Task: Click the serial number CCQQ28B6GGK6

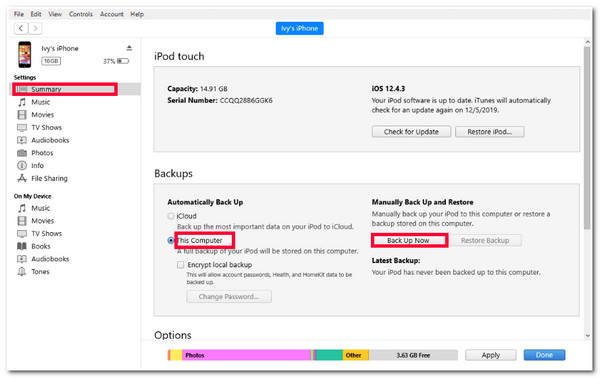Action: click(246, 100)
